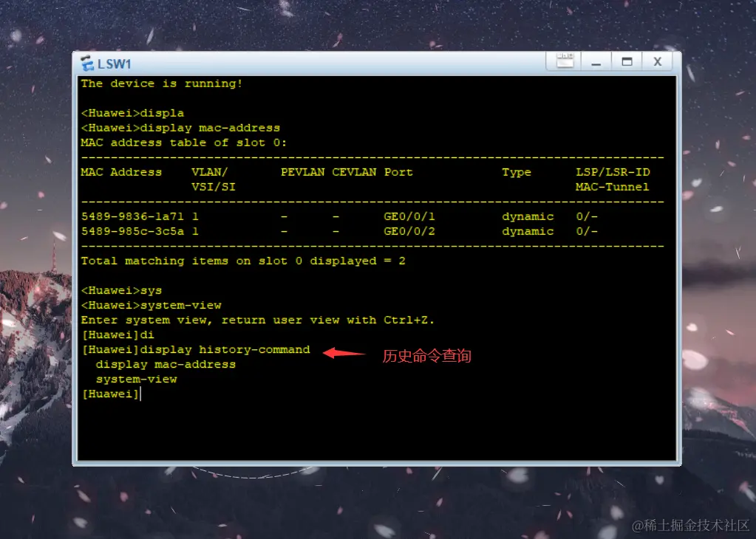756x539 pixels.
Task: Click indented 'display mac-address' history entry
Action: pyautogui.click(x=166, y=365)
